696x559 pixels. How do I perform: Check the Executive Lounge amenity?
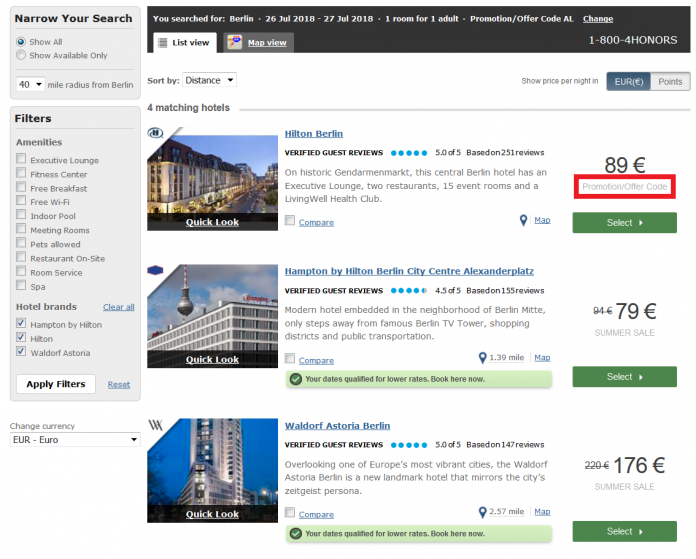21,159
